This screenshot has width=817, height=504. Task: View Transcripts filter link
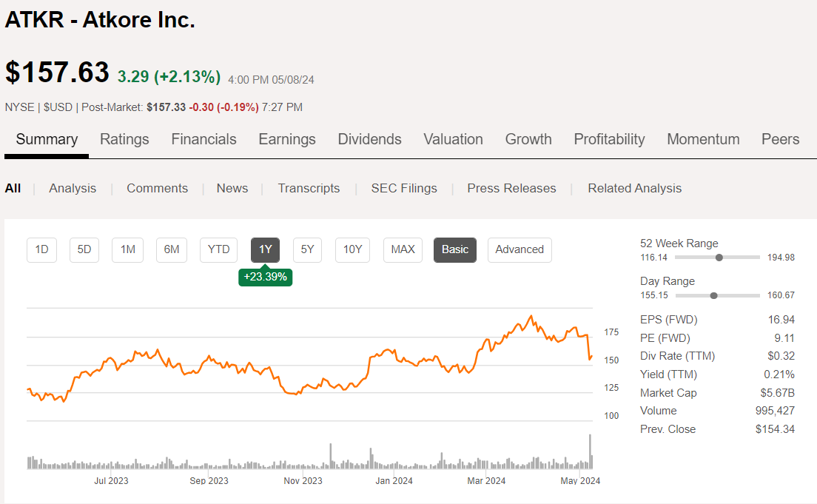pyautogui.click(x=309, y=188)
